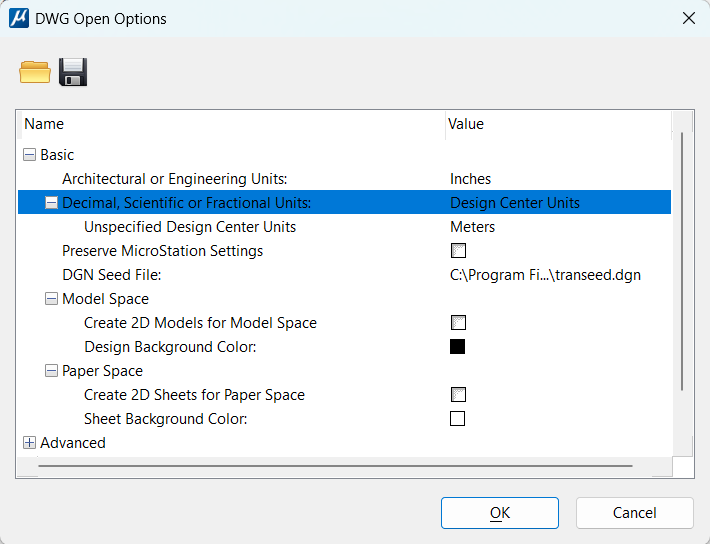
Task: Select the Architectural or Engineering Units row
Action: [175, 179]
